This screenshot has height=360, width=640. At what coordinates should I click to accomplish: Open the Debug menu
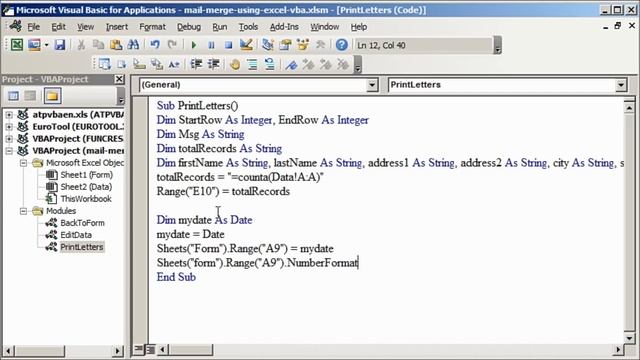pyautogui.click(x=189, y=27)
